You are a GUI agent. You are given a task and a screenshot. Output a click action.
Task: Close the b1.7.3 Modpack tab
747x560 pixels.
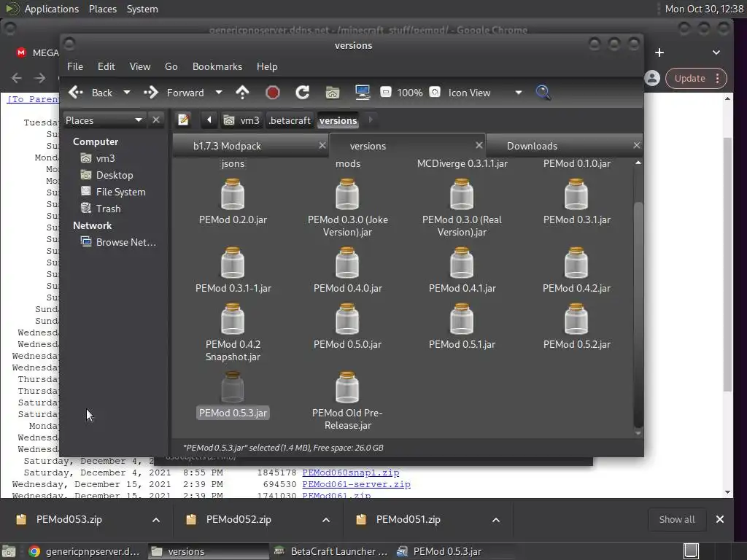point(322,145)
